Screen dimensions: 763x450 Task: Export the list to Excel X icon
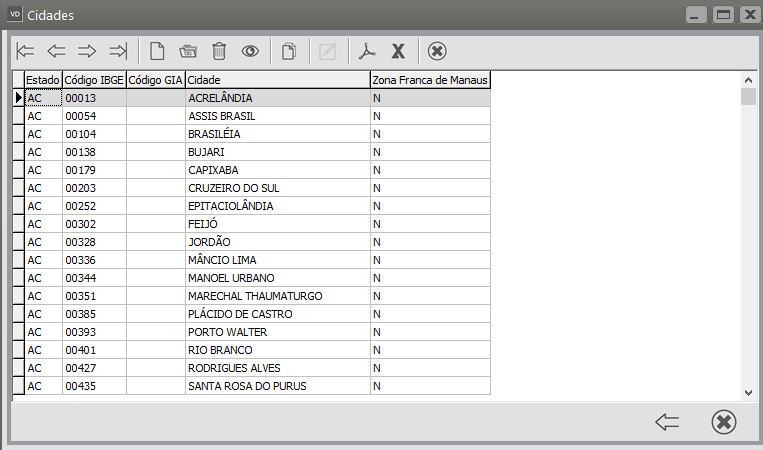coord(398,51)
